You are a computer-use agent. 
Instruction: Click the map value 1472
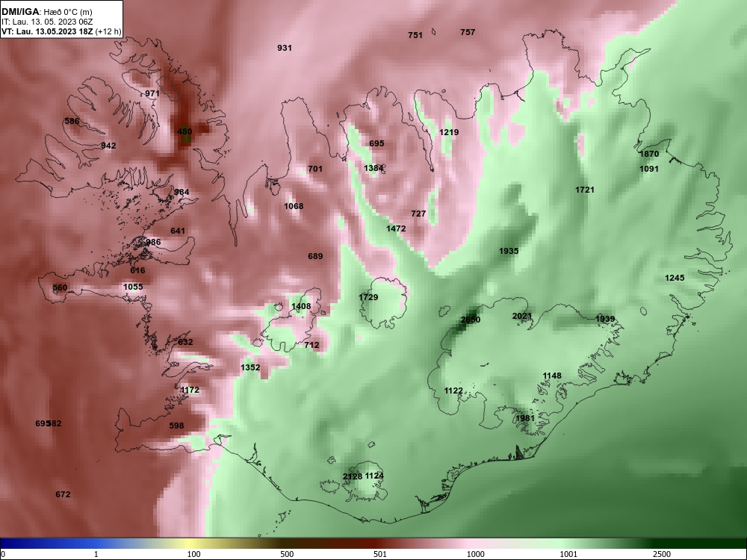point(397,228)
